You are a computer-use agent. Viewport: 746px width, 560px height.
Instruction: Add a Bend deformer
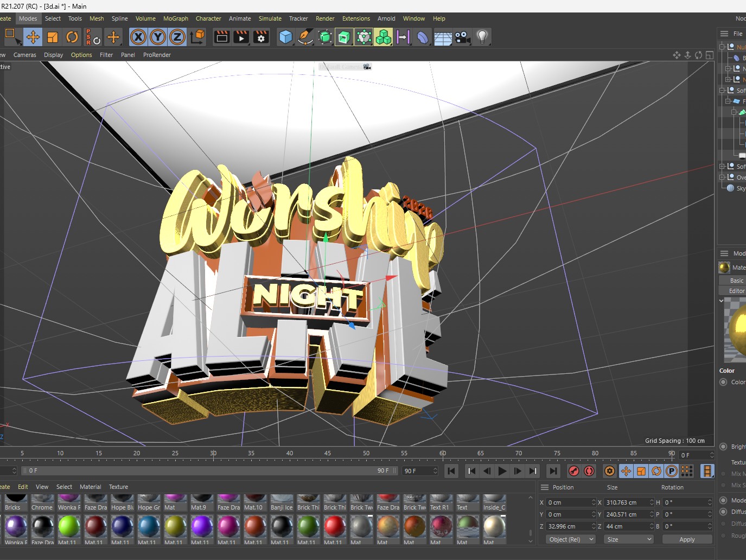click(x=423, y=37)
